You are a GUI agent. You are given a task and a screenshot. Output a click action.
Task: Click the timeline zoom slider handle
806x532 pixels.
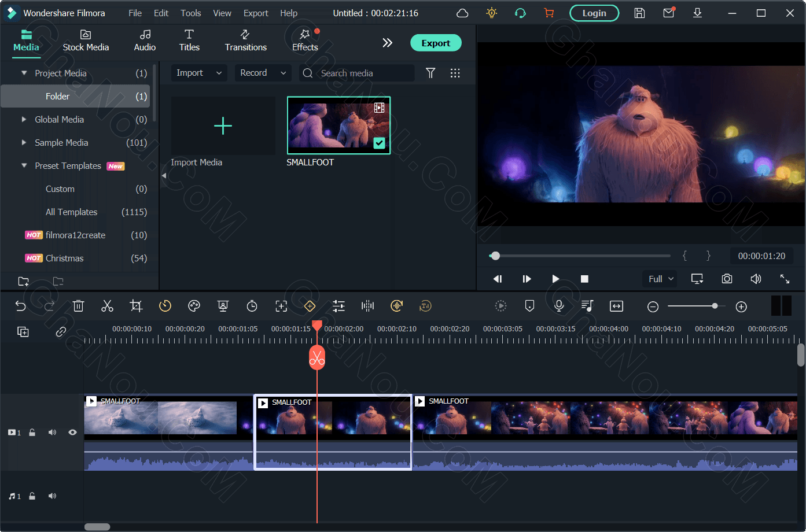coord(715,306)
